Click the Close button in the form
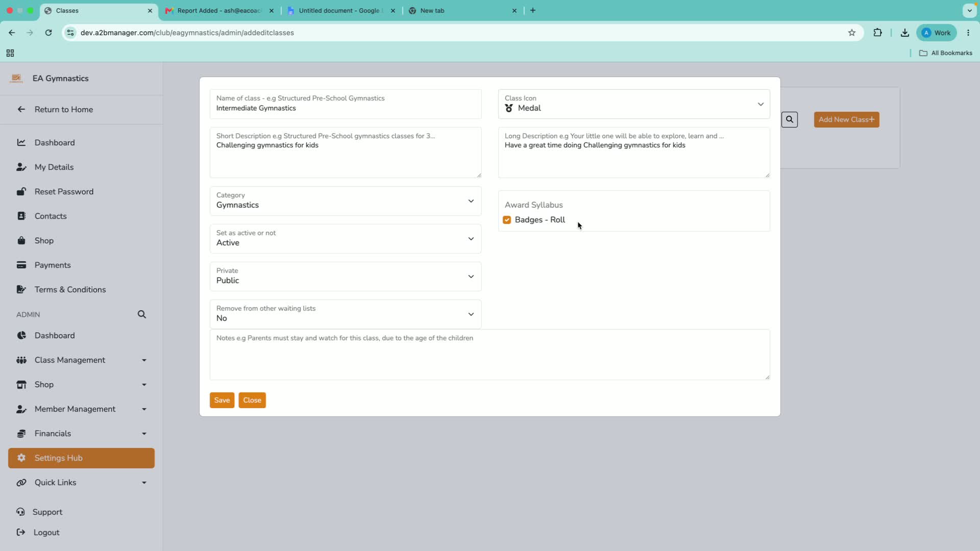The height and width of the screenshot is (551, 980). (x=252, y=400)
